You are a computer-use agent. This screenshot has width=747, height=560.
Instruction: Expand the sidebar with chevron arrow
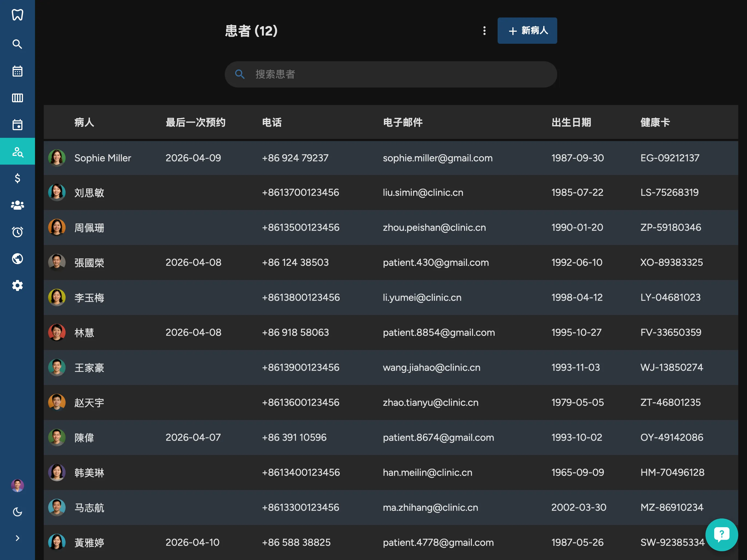pyautogui.click(x=17, y=538)
